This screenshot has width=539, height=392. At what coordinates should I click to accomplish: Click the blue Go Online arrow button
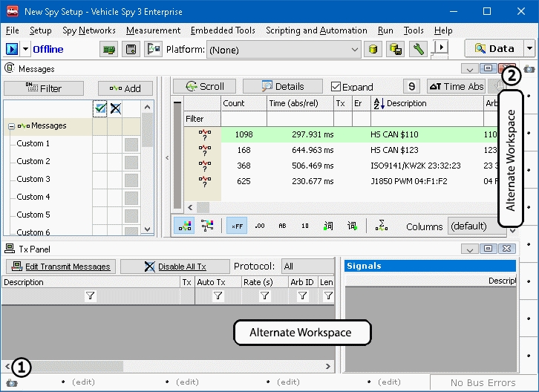[12, 49]
